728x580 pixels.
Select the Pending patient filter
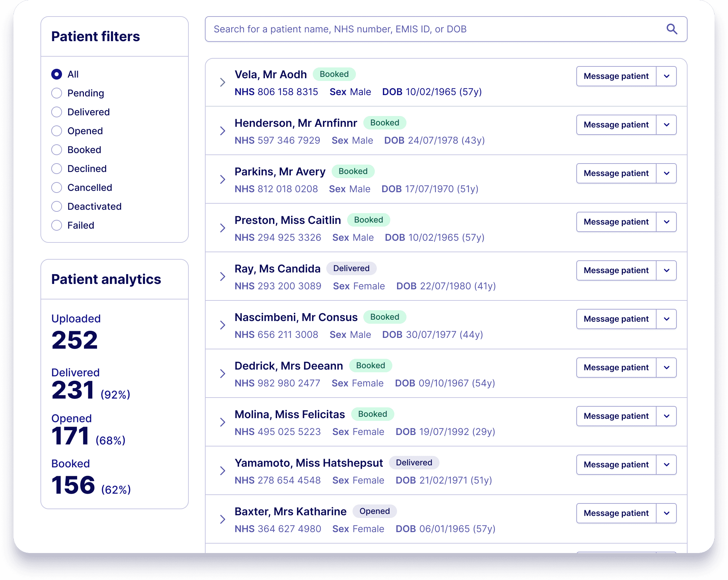[57, 93]
